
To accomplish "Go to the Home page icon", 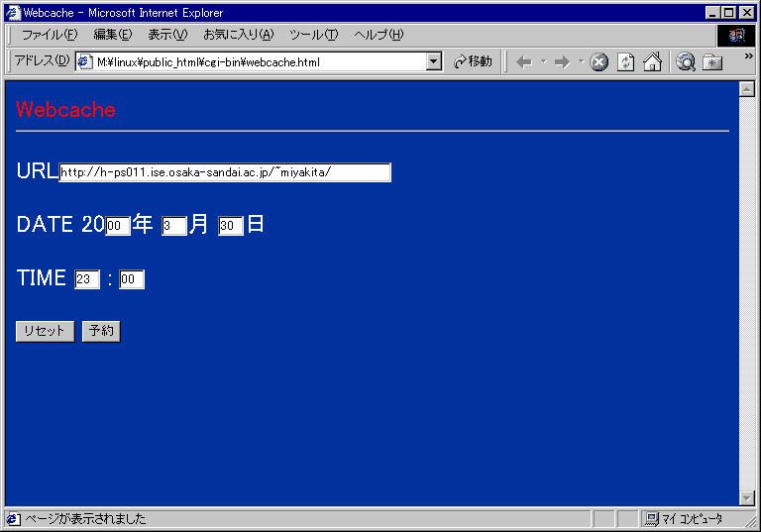I will (652, 62).
